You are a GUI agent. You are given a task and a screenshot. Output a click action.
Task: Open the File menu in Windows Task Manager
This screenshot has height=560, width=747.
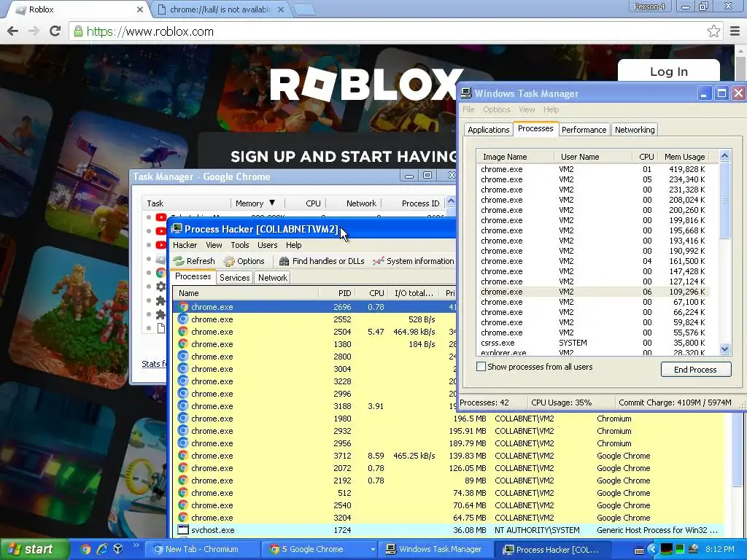pyautogui.click(x=468, y=109)
